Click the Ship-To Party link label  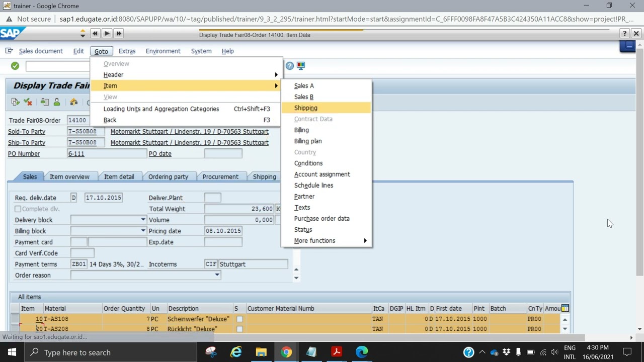[x=27, y=142]
